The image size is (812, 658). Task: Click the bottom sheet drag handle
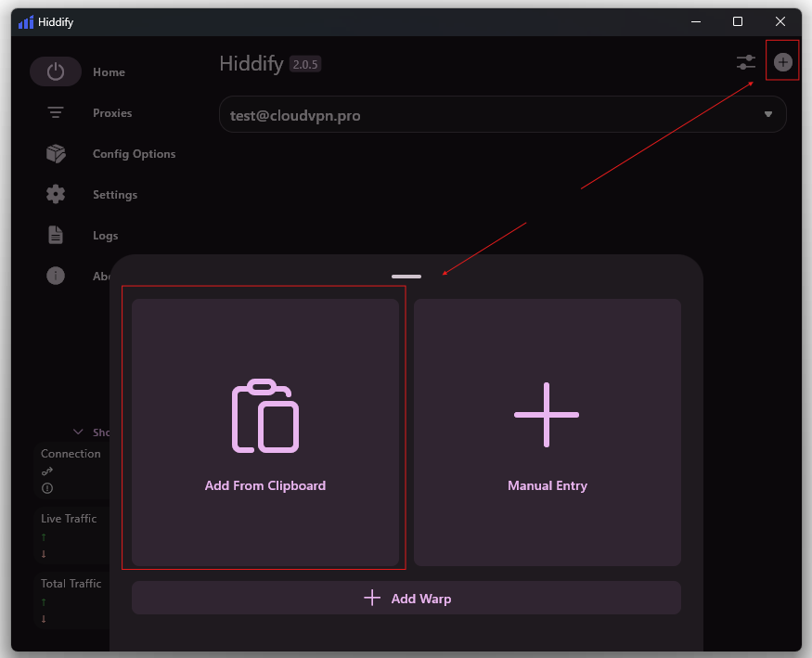coord(406,277)
